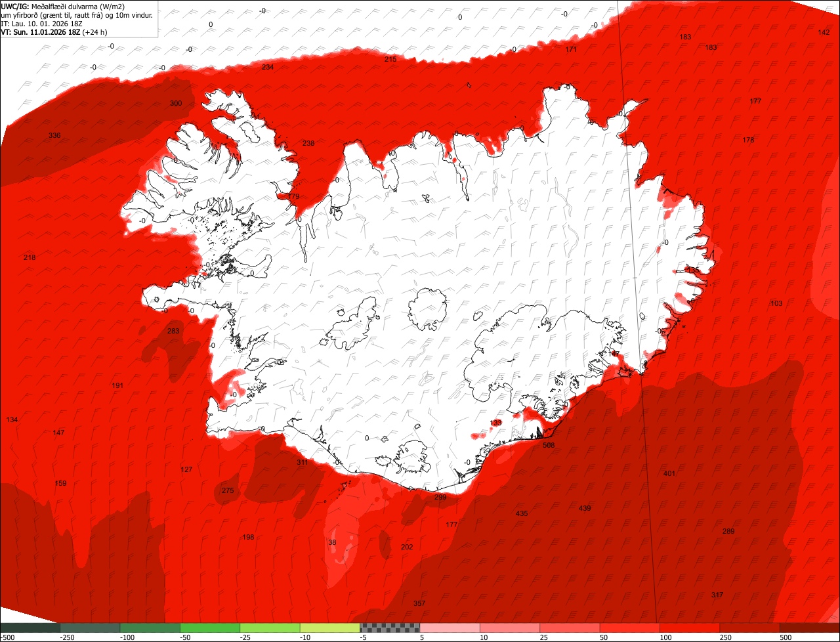Click the legend swatch between 10 and 25
840x642 pixels.
(x=510, y=628)
